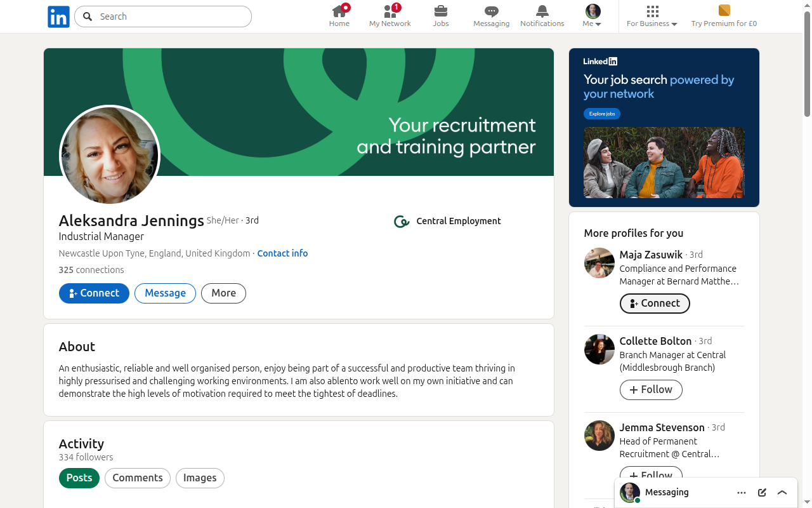This screenshot has height=508, width=812.
Task: Message Aleksandra Jennings
Action: (x=165, y=293)
